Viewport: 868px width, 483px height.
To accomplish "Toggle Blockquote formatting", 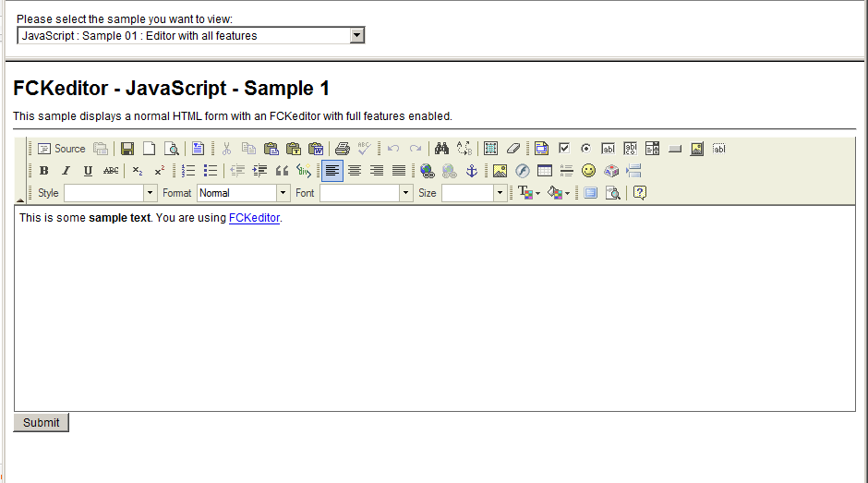I will (x=282, y=171).
